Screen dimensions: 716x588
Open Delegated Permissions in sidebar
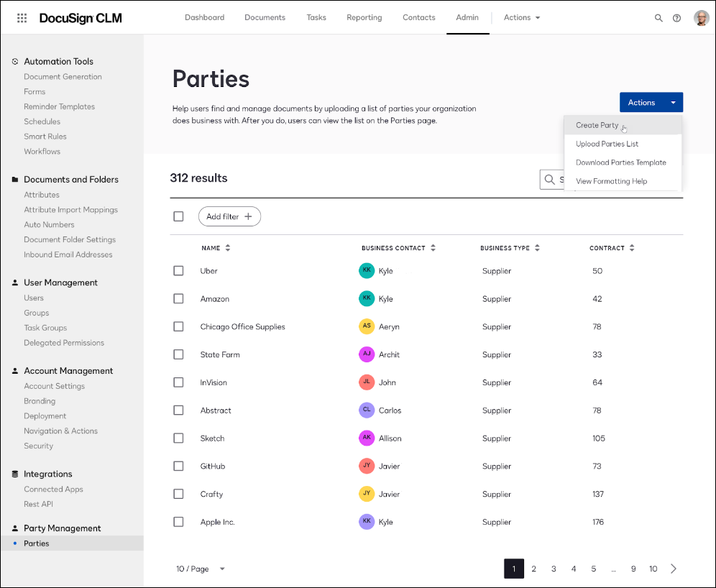(64, 343)
